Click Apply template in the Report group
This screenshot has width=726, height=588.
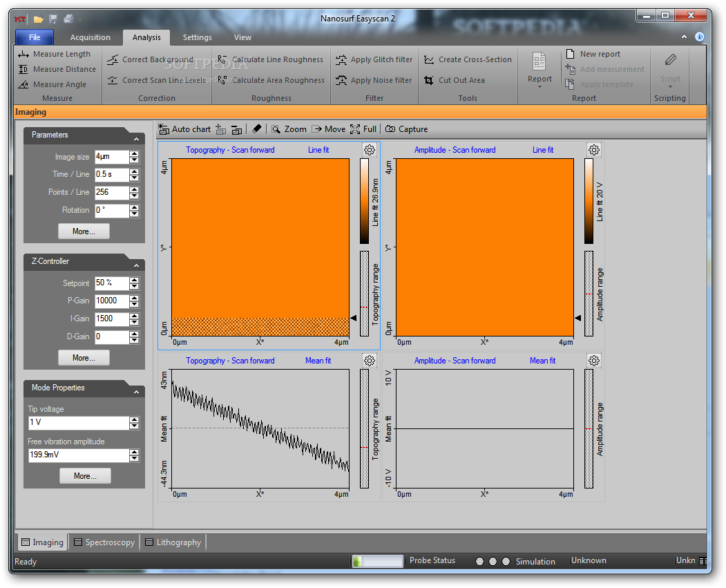pyautogui.click(x=599, y=85)
